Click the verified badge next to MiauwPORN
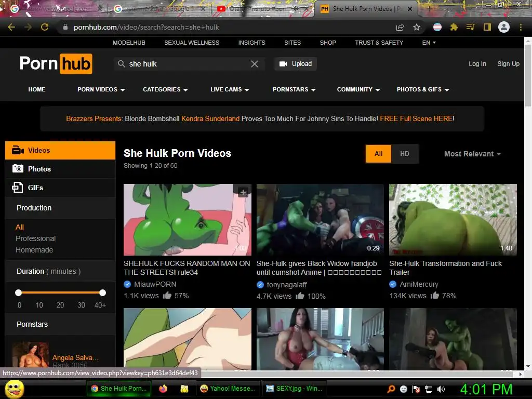Screen dimensions: 532x399 [127, 284]
